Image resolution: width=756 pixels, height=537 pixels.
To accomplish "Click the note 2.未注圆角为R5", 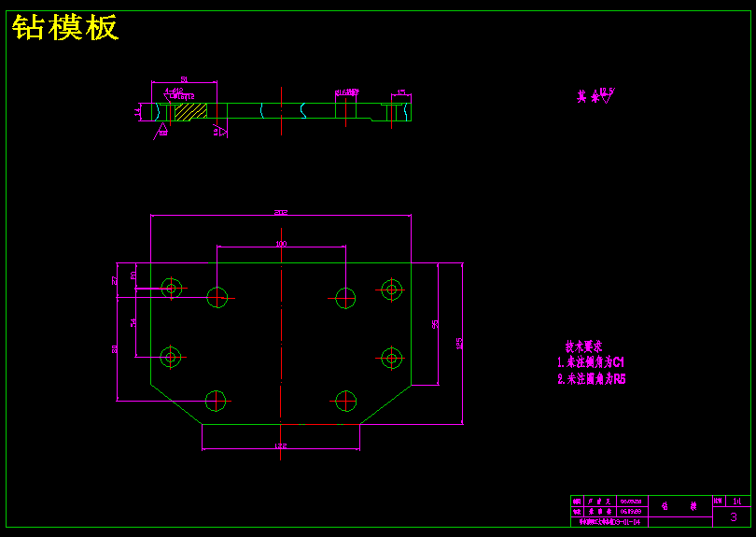I will click(x=592, y=379).
